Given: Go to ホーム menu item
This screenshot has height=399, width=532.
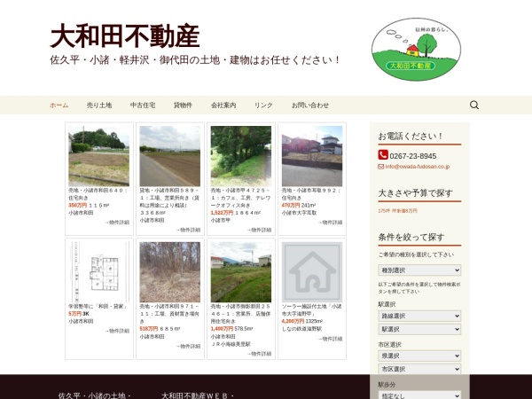Looking at the screenshot, I should 59,106.
